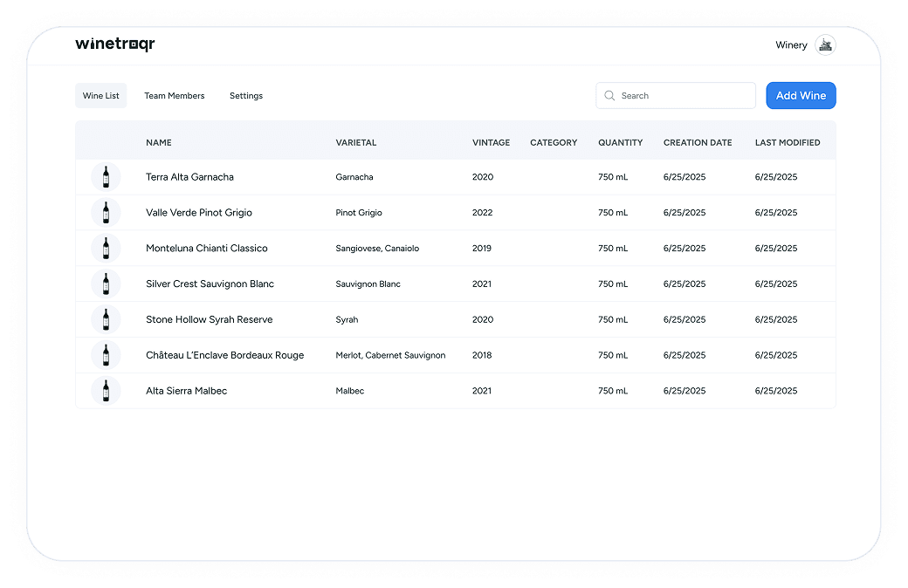Click the Château L'Enclave Bordeaux Rouge bottle icon
Viewport: 908px width, 588px height.
(x=105, y=355)
